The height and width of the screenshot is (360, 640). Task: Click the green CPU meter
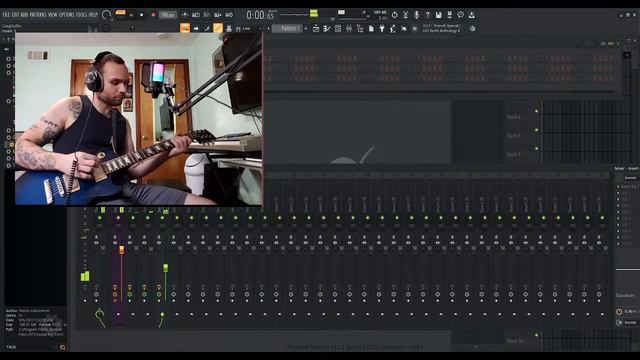coord(314,14)
